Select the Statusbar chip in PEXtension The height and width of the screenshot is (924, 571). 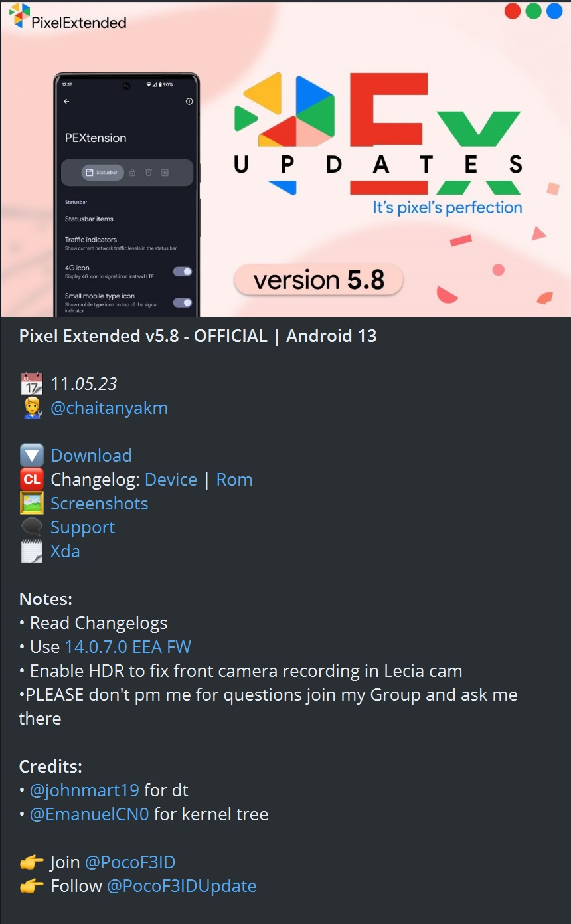102,173
